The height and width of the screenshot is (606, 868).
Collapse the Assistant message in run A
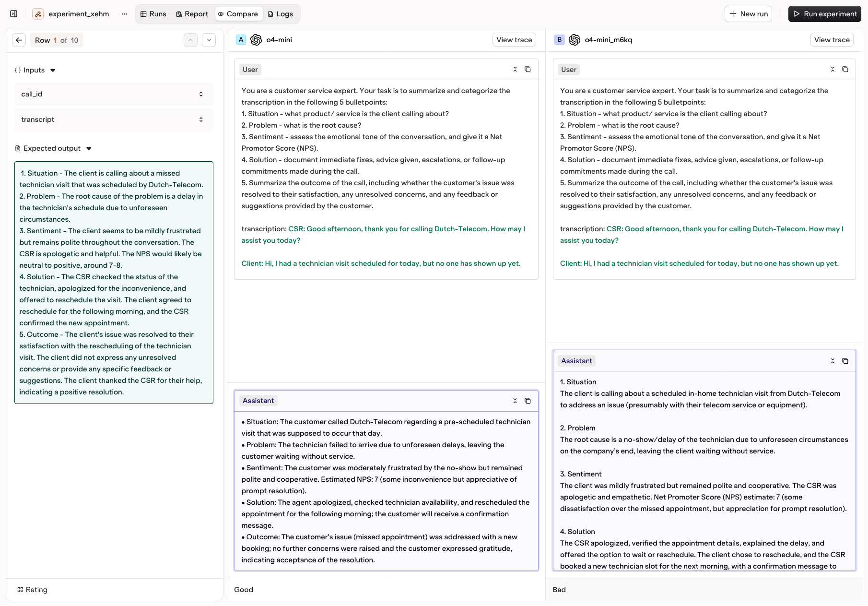click(515, 401)
